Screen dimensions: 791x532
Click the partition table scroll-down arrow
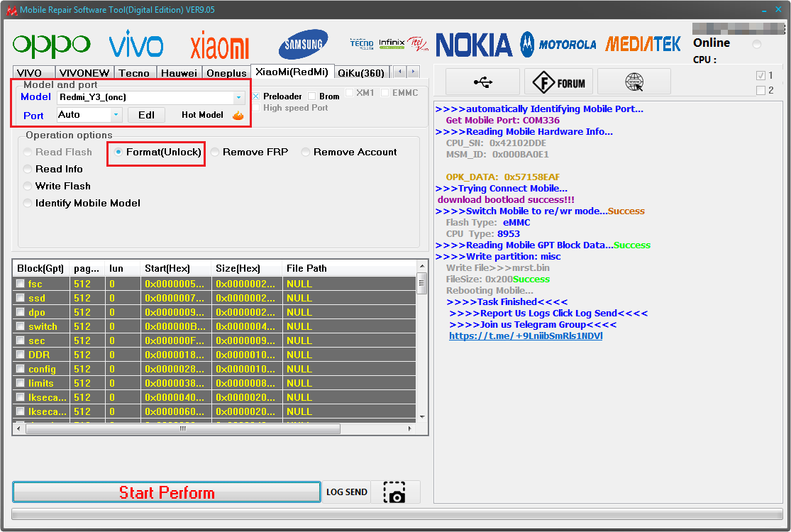click(x=421, y=417)
